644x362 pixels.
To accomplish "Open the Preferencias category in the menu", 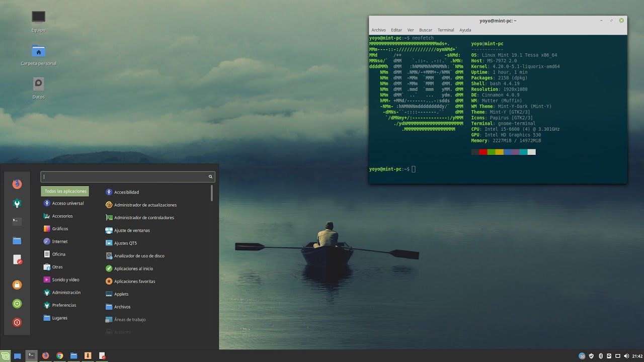I will click(x=64, y=305).
